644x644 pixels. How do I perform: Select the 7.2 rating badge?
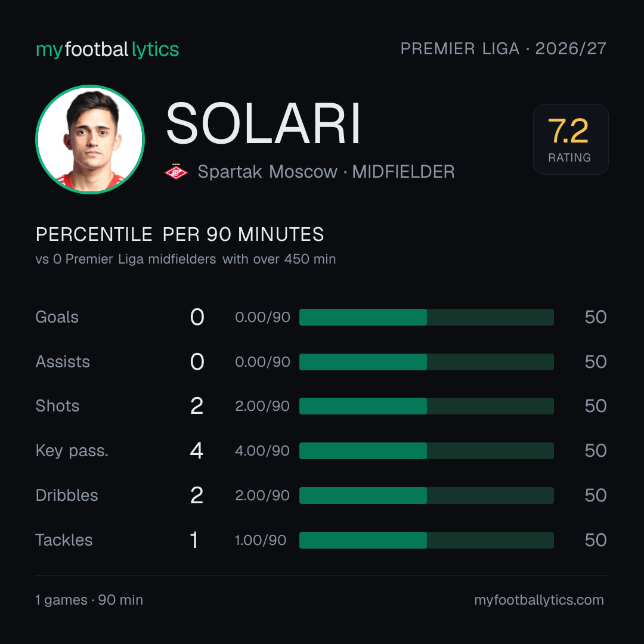pyautogui.click(x=571, y=139)
